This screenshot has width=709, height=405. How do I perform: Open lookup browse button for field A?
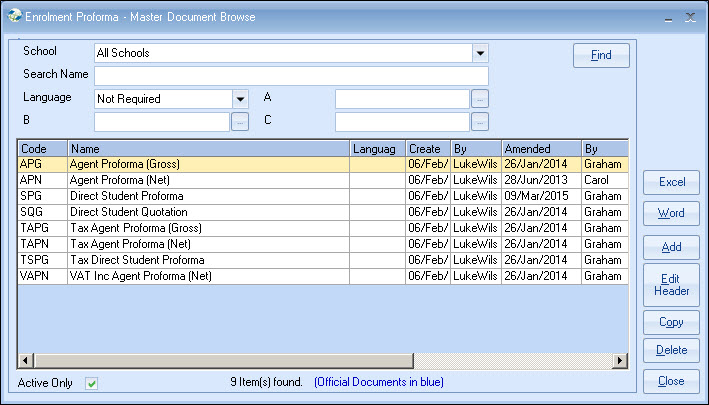pos(480,99)
